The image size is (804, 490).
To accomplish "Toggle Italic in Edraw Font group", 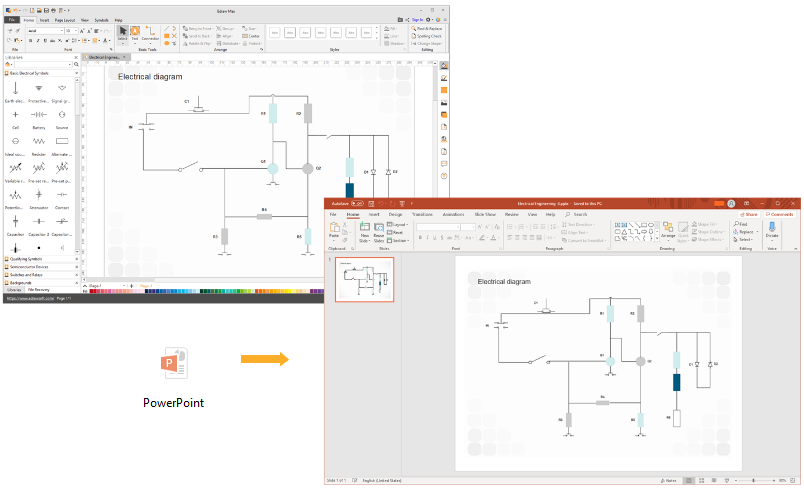I will [x=37, y=40].
